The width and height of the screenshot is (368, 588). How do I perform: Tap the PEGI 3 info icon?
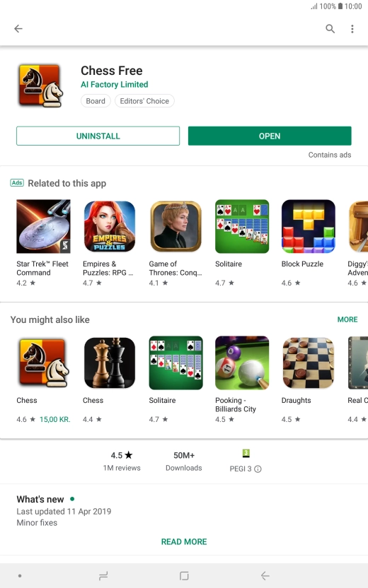(x=258, y=469)
